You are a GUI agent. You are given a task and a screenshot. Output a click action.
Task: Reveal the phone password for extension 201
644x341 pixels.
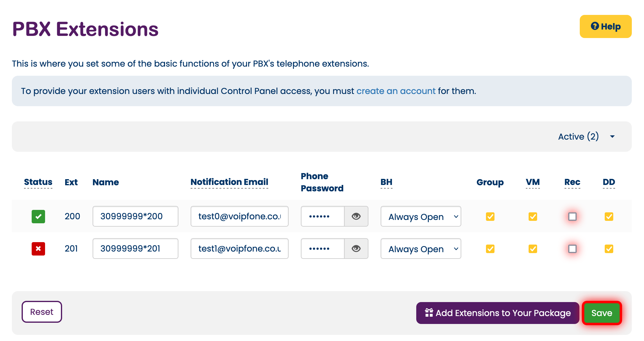pyautogui.click(x=356, y=249)
